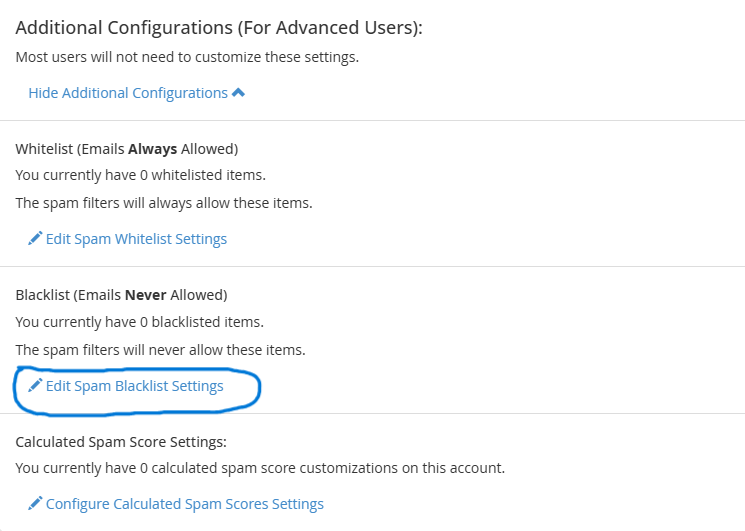The image size is (745, 531).
Task: Click the Calculated Spam Score Settings heading
Action: click(x=121, y=441)
